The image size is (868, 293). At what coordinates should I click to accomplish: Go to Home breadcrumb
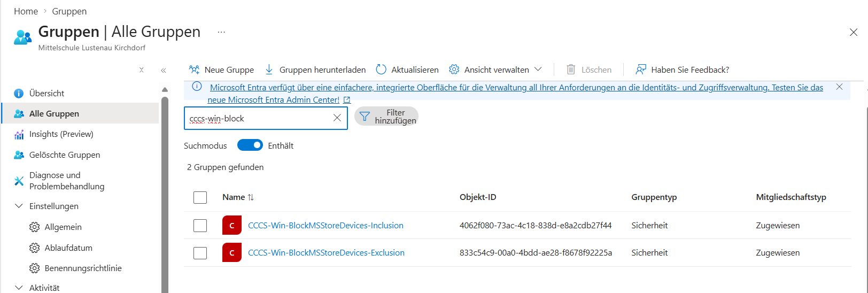click(x=26, y=11)
